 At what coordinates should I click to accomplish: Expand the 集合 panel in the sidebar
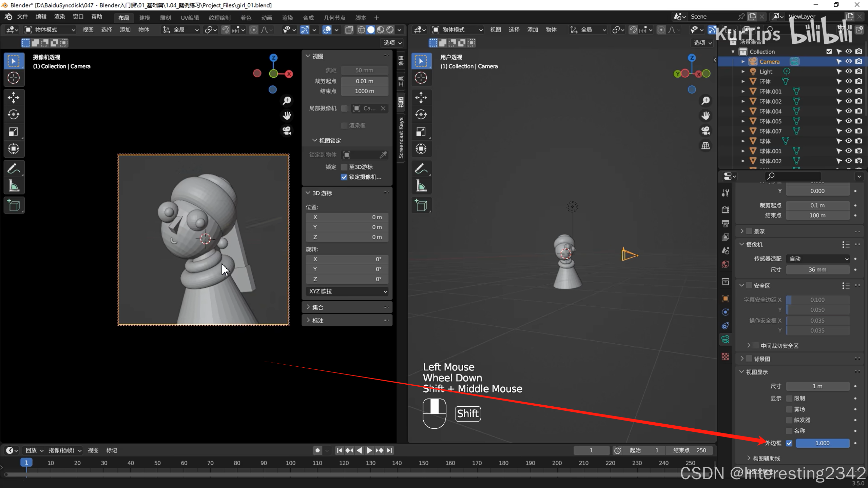317,307
